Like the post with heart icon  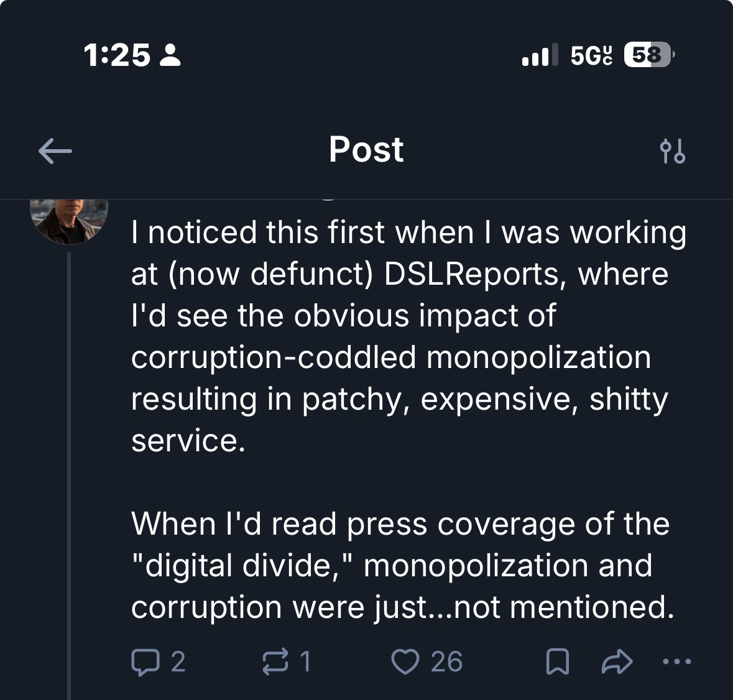coord(405,662)
